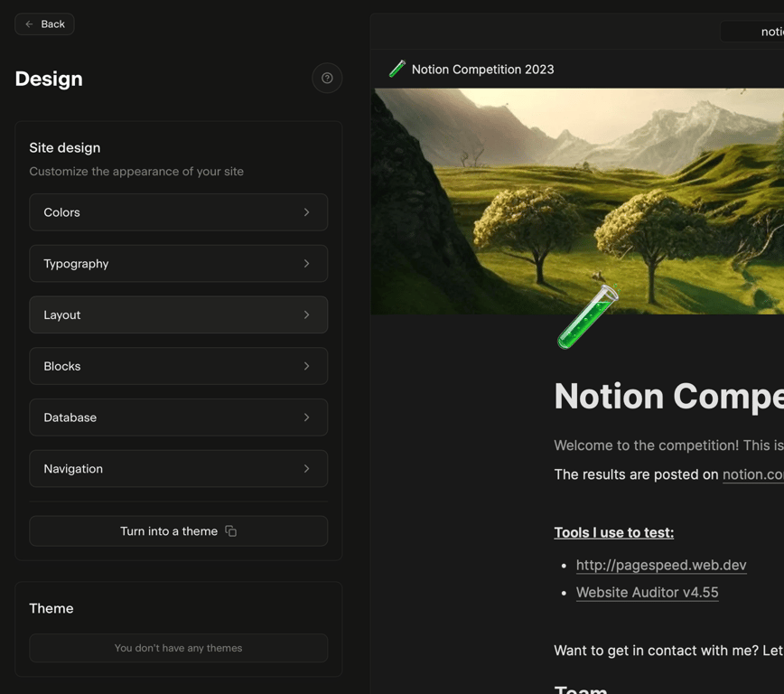The height and width of the screenshot is (694, 784).
Task: Click Turn into a theme button
Action: pyautogui.click(x=179, y=530)
